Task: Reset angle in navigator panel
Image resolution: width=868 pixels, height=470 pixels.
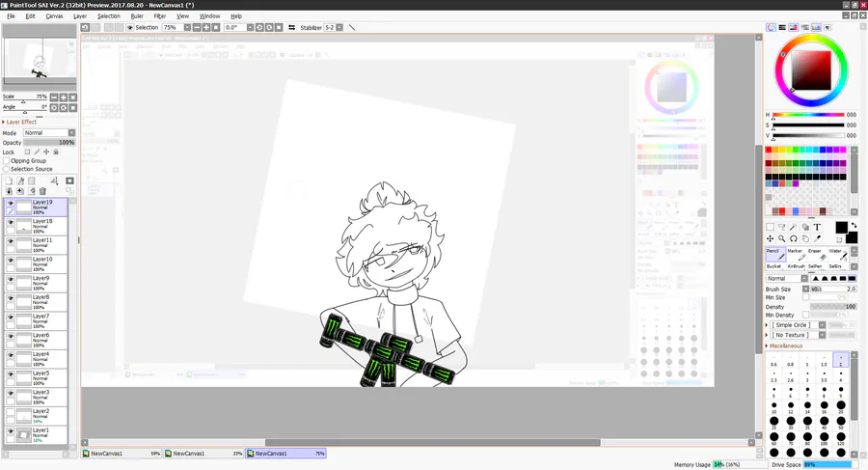Action: [x=72, y=107]
